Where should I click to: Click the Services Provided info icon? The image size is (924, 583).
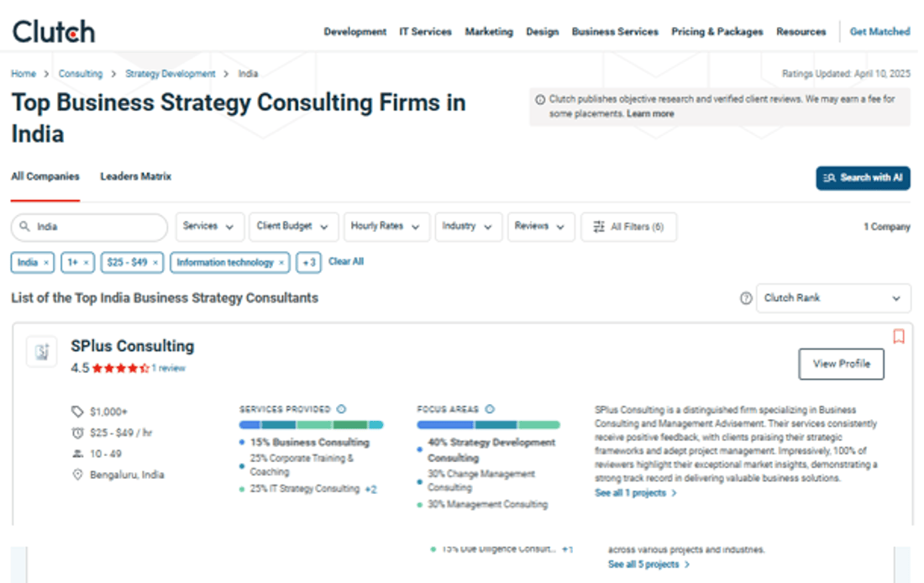coord(341,409)
